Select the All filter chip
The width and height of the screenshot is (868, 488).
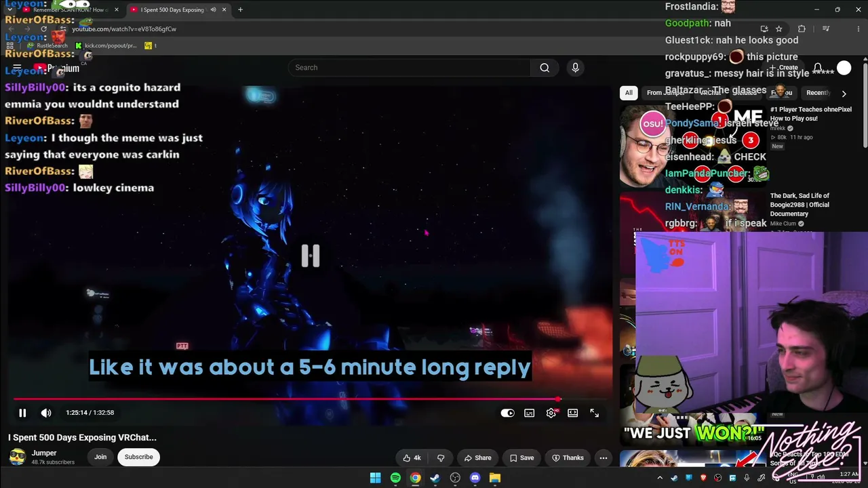tap(629, 93)
